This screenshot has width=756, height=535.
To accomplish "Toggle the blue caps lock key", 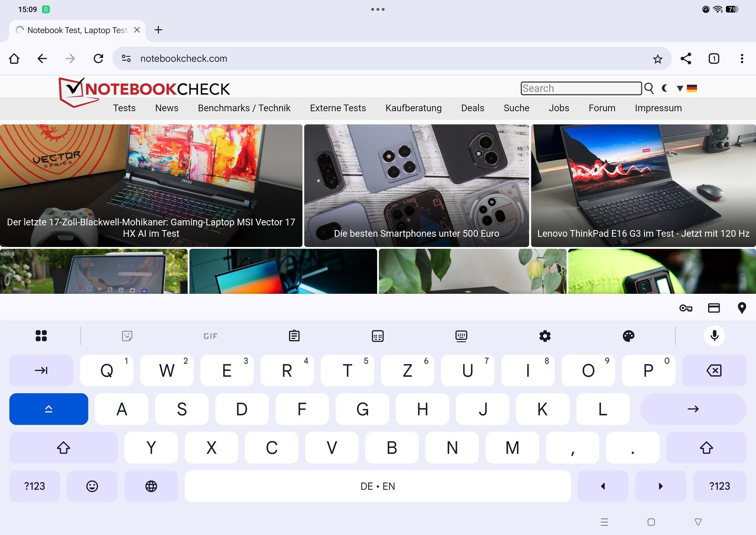I will pyautogui.click(x=49, y=409).
